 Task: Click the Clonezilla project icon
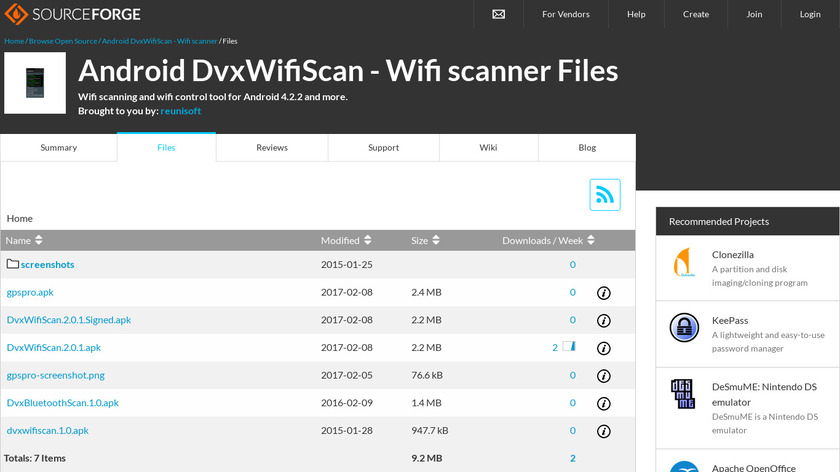tap(684, 263)
